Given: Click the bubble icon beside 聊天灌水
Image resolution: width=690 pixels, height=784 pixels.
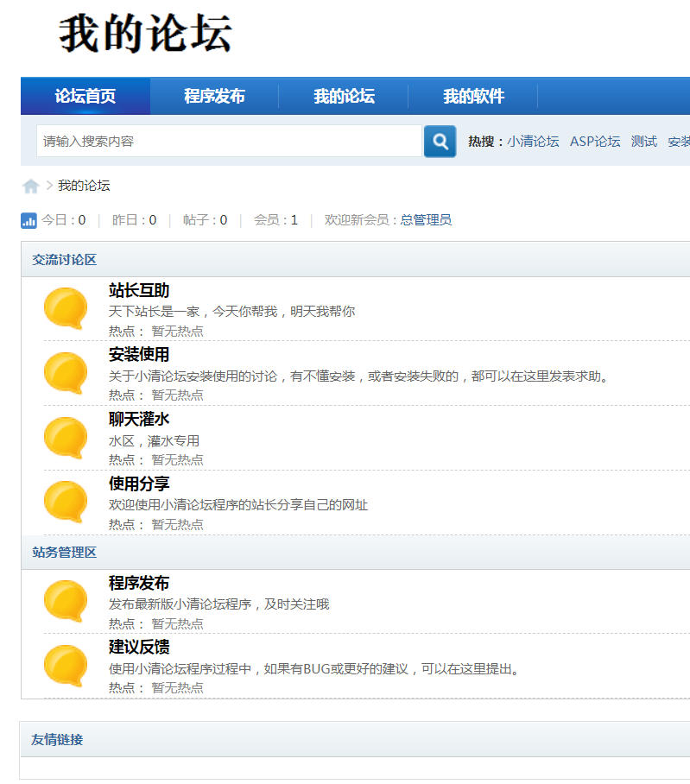Looking at the screenshot, I should 66,438.
